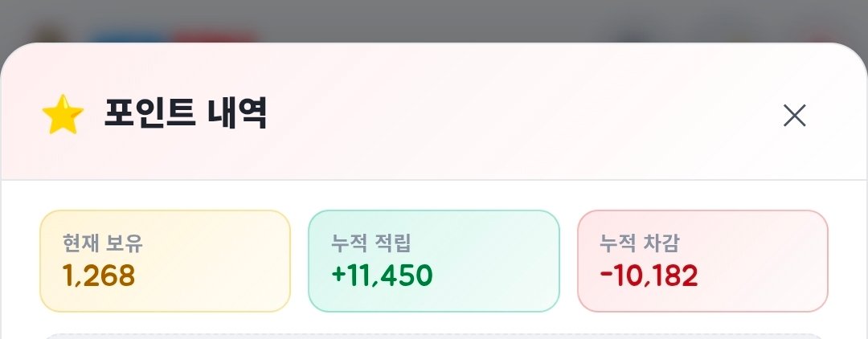The height and width of the screenshot is (339, 868).
Task: Click the blurred avatar at the top-left corner
Action: coord(49,35)
